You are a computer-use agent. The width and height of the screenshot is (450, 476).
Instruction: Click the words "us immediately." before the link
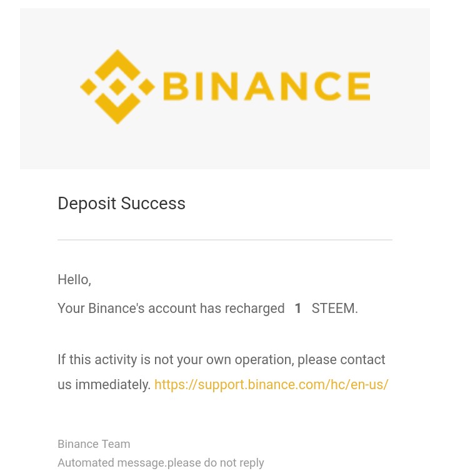tap(104, 385)
